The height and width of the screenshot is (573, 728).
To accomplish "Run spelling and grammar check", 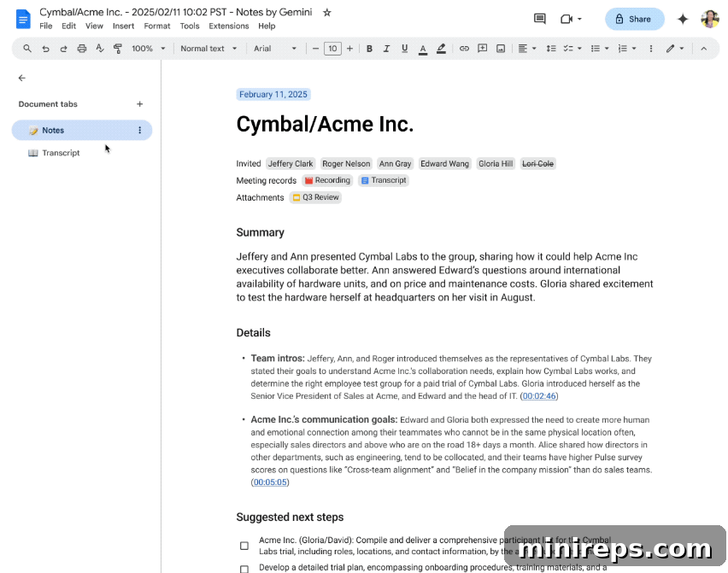I will (x=100, y=49).
